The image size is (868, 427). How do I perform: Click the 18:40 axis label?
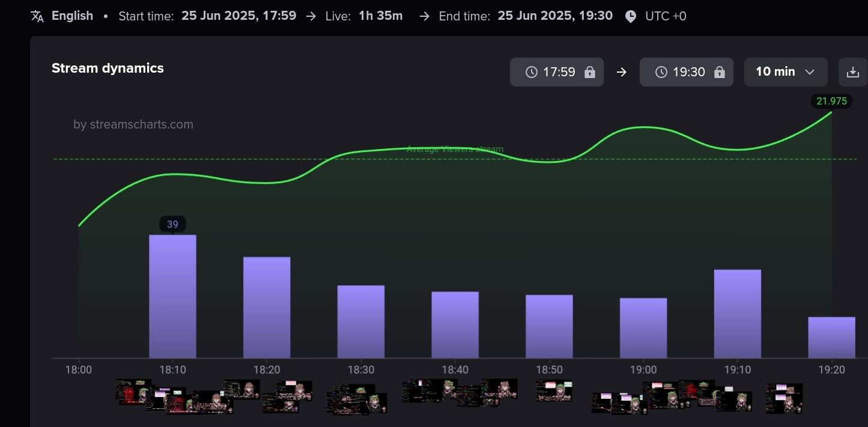[455, 370]
